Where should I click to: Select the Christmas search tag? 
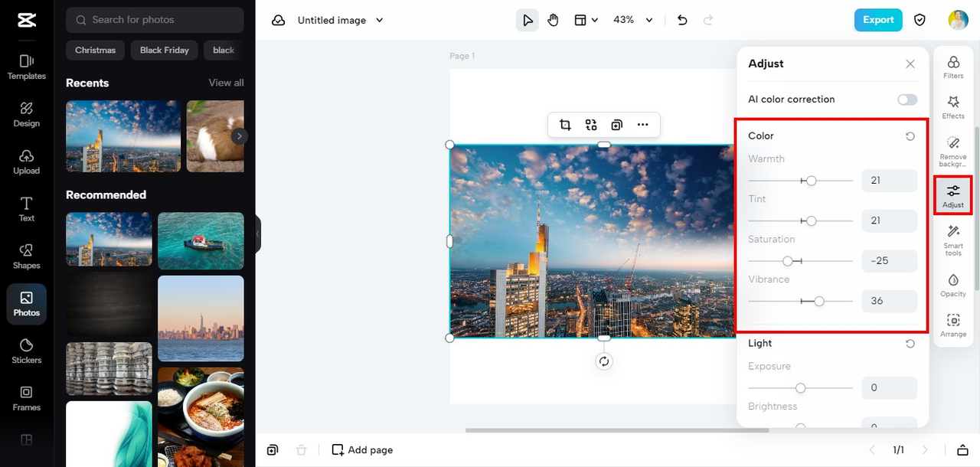[x=96, y=51]
